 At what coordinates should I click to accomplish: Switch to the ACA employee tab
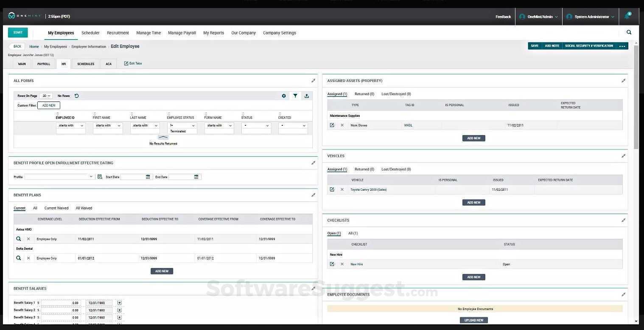click(109, 64)
